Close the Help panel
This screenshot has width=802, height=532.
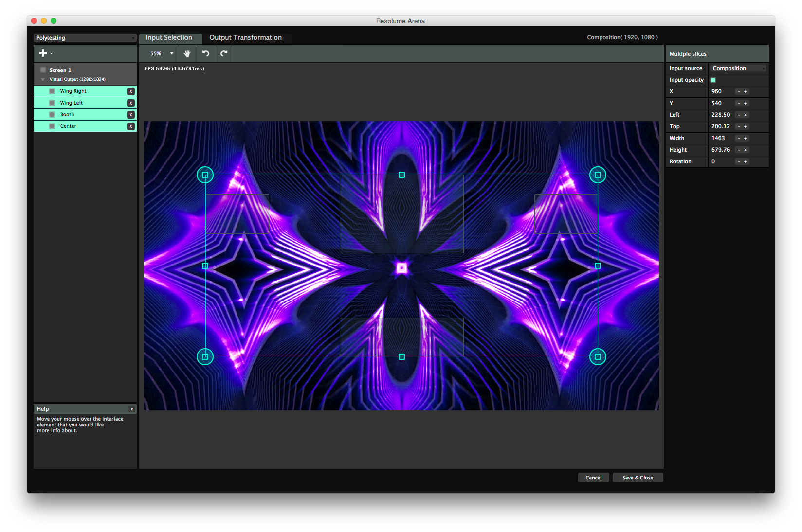click(x=131, y=409)
